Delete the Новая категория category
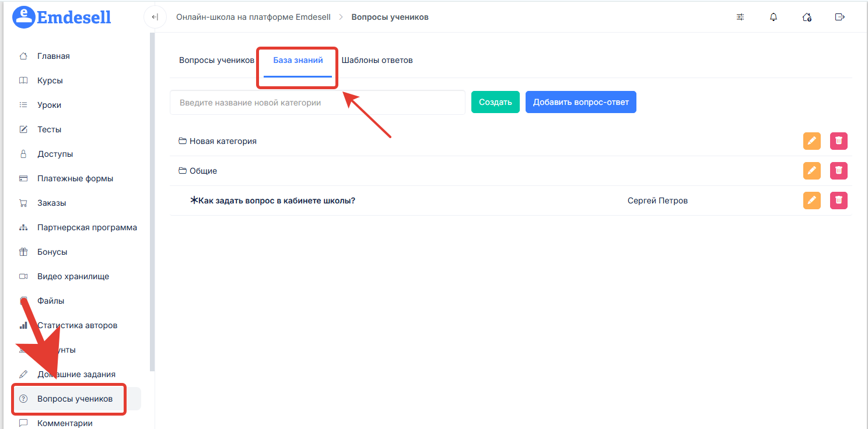This screenshot has width=868, height=429. pyautogui.click(x=838, y=141)
